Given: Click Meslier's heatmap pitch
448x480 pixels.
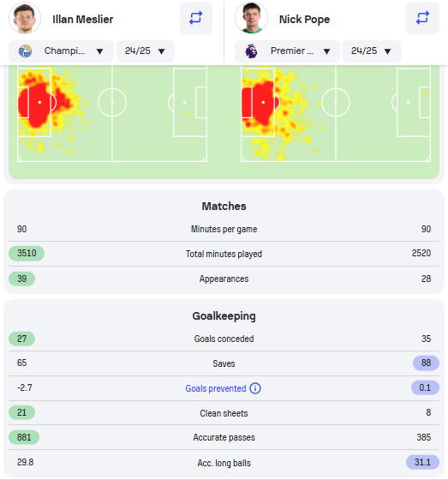Looking at the screenshot, I should (112, 113).
